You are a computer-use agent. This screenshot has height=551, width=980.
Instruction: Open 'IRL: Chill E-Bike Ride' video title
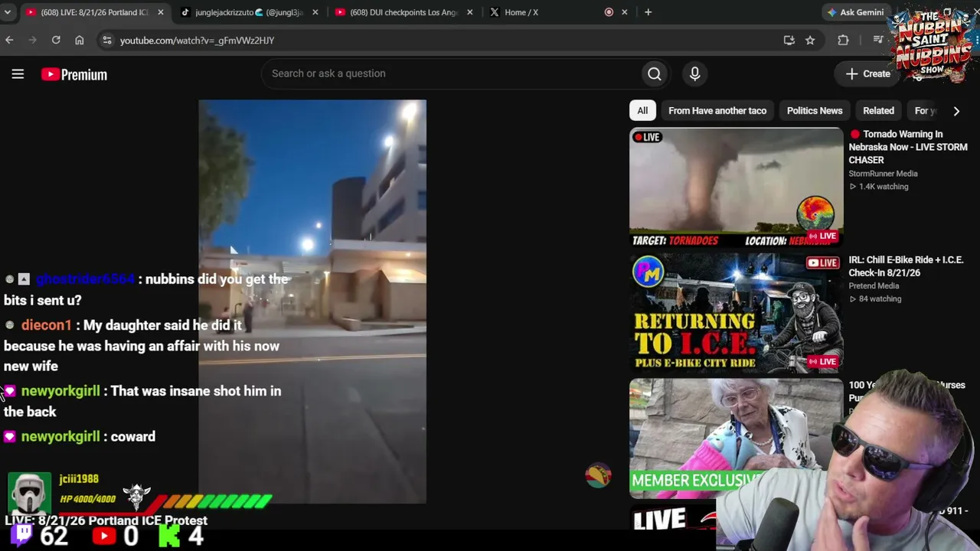click(x=905, y=266)
